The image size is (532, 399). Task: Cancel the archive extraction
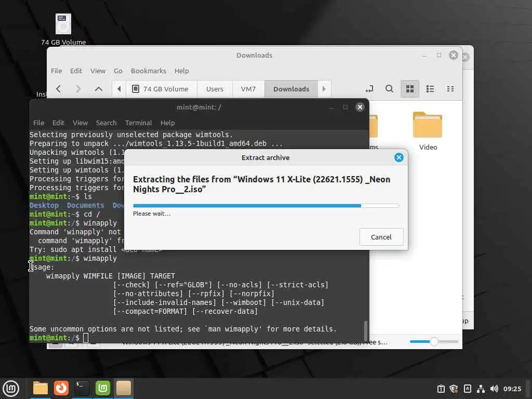(381, 237)
